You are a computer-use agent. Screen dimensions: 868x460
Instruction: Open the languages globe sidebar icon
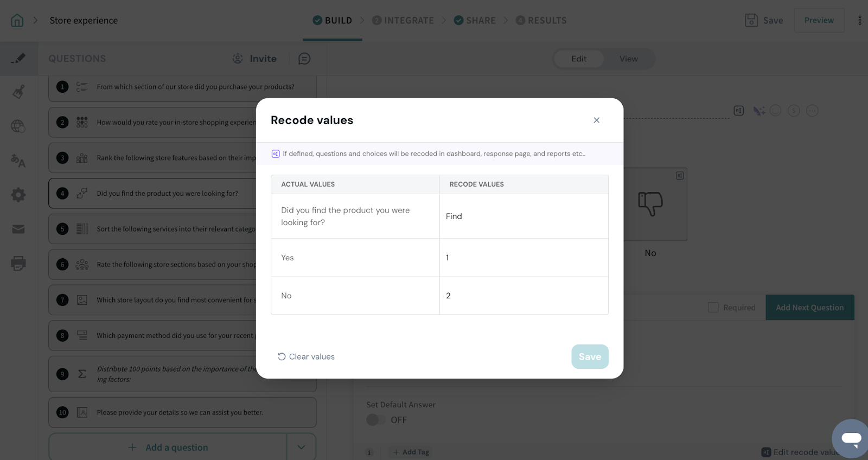(x=18, y=126)
